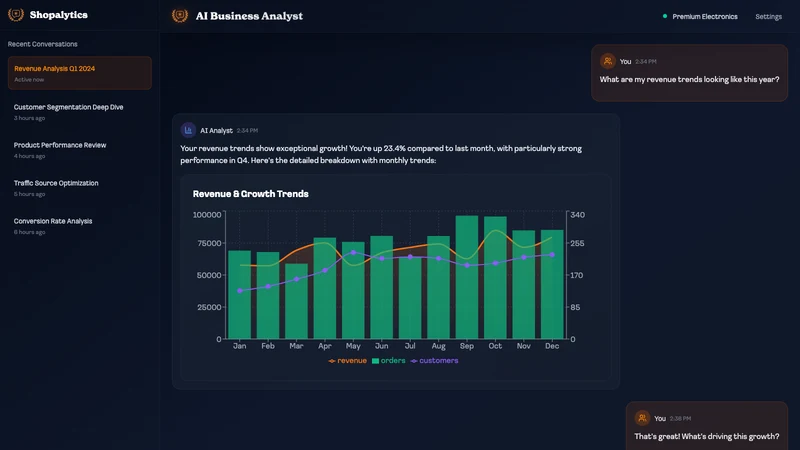Image resolution: width=800 pixels, height=450 pixels.
Task: Click the Nov customers data point
Action: tap(523, 258)
